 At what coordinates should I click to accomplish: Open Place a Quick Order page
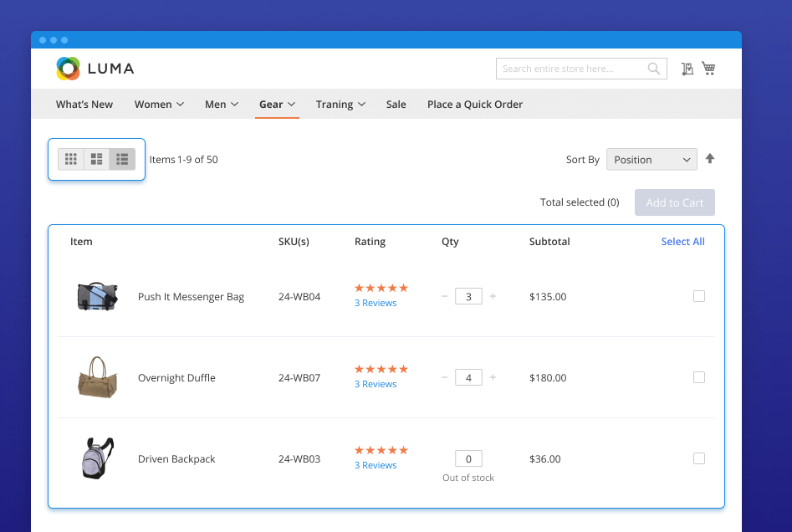tap(475, 105)
